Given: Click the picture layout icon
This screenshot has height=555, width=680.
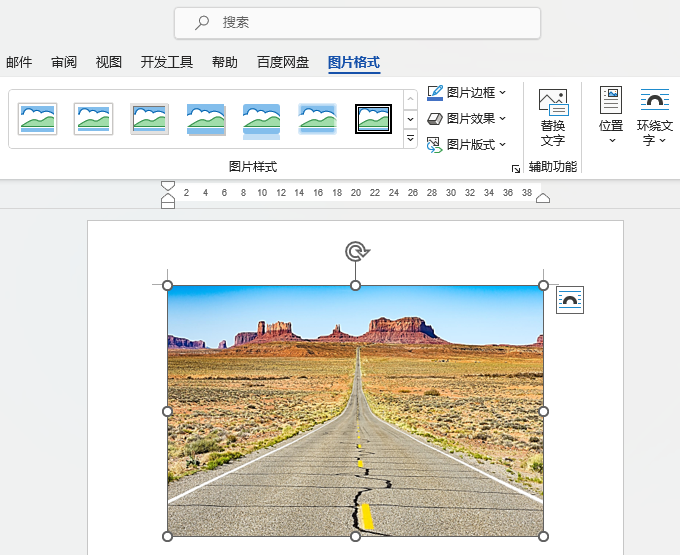Looking at the screenshot, I should (435, 145).
